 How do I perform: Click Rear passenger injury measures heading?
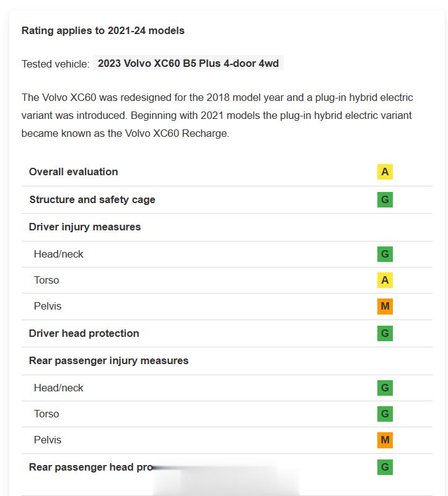pyautogui.click(x=108, y=360)
